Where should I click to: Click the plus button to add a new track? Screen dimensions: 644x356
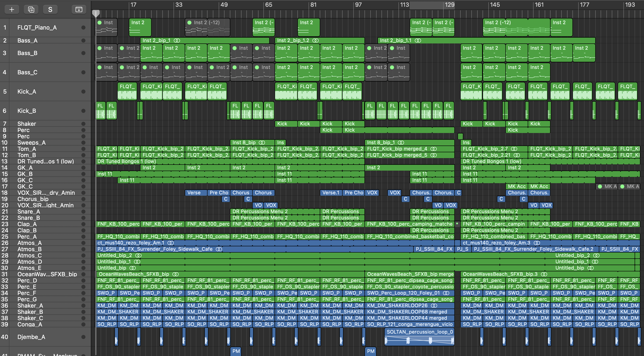click(11, 9)
